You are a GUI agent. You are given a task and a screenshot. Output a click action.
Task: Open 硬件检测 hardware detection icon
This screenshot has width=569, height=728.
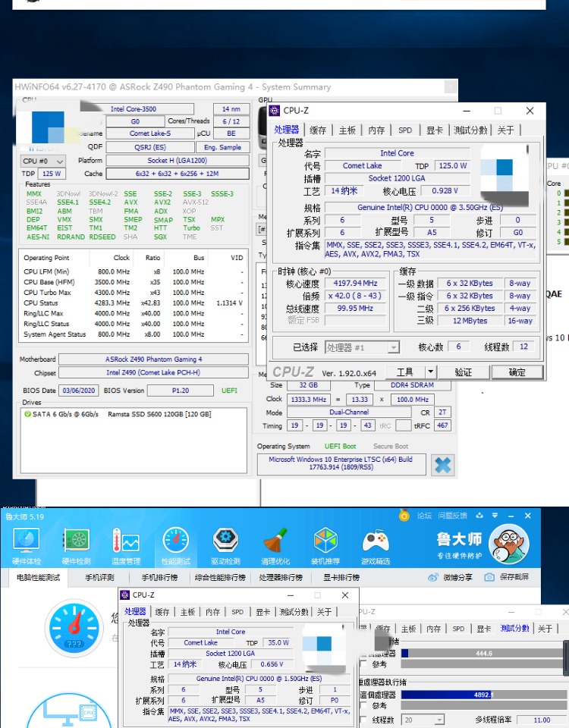click(76, 546)
